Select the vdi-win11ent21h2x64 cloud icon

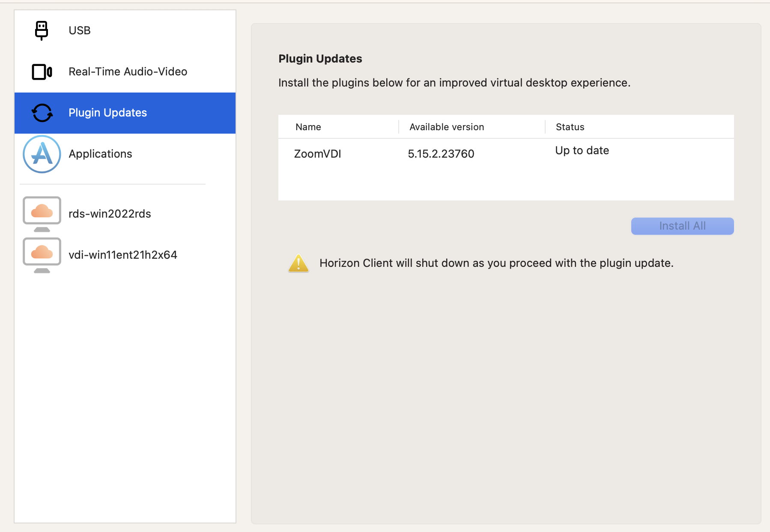coord(41,254)
